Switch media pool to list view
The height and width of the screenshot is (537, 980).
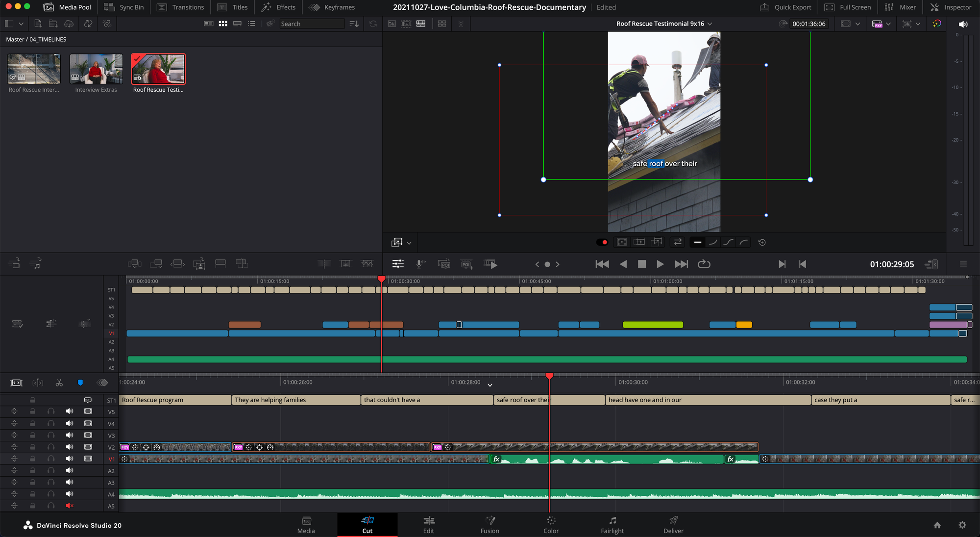252,24
